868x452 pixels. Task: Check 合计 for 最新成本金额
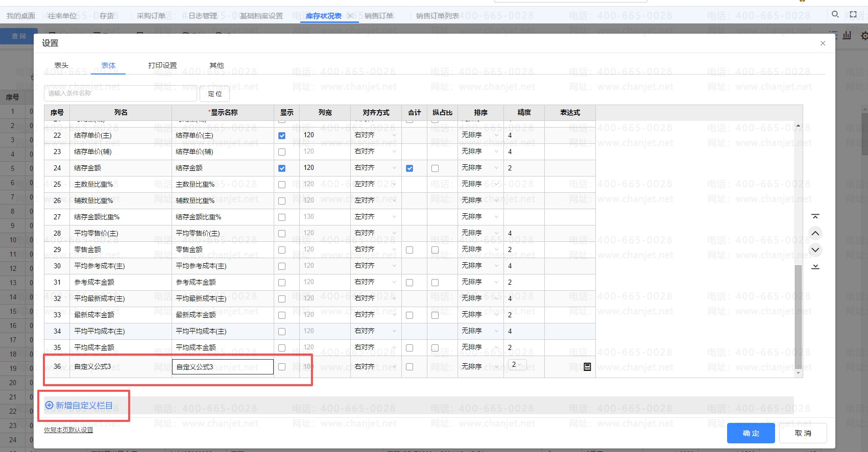409,315
